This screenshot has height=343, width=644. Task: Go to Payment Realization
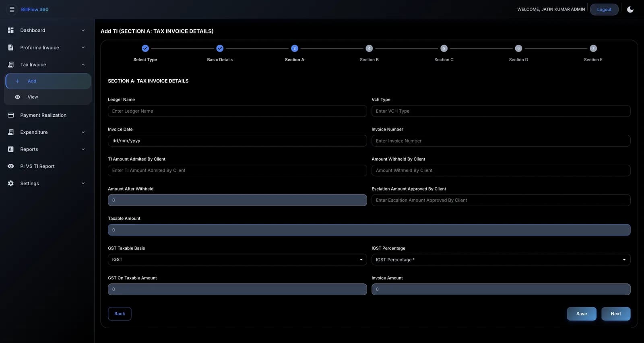pos(47,115)
